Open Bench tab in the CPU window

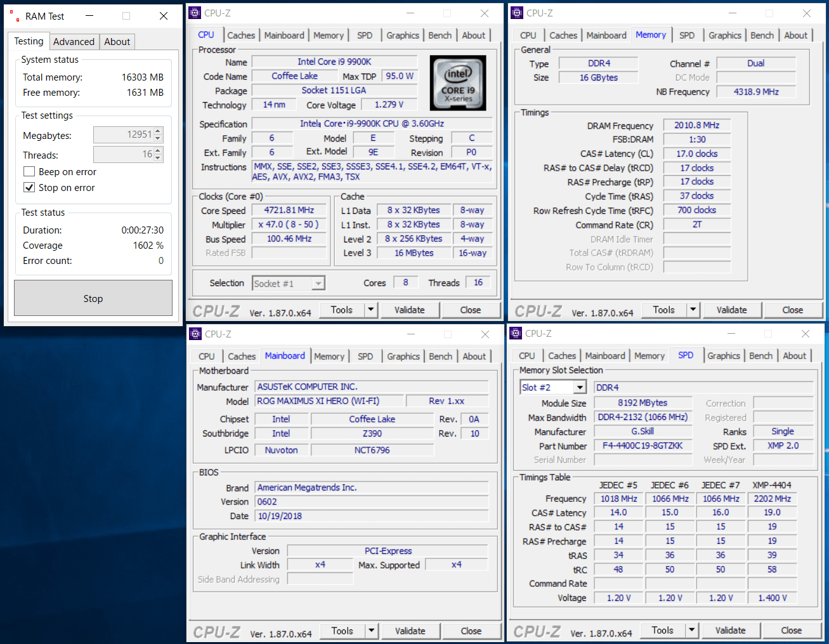(x=440, y=36)
